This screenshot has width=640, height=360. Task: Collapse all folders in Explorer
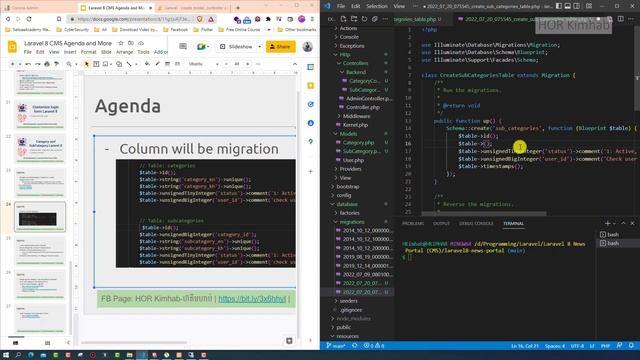point(375,19)
